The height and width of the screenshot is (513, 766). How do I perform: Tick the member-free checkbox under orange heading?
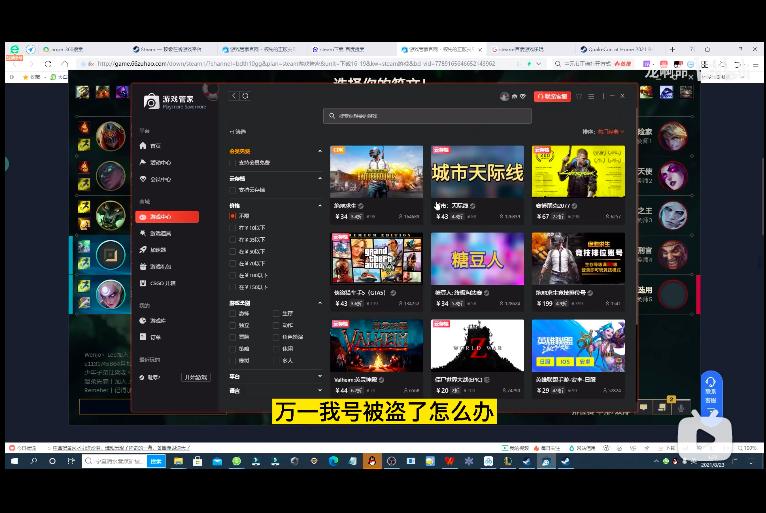coord(233,163)
